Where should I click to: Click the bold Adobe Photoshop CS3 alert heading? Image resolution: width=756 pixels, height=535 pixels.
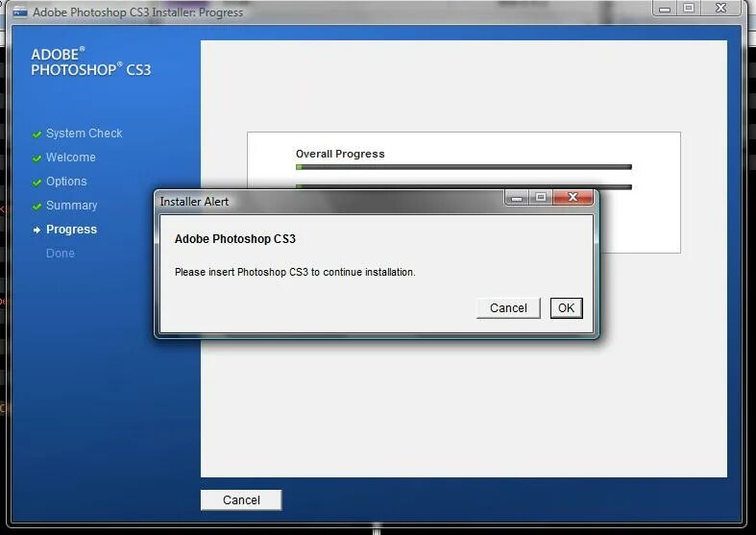(x=234, y=238)
